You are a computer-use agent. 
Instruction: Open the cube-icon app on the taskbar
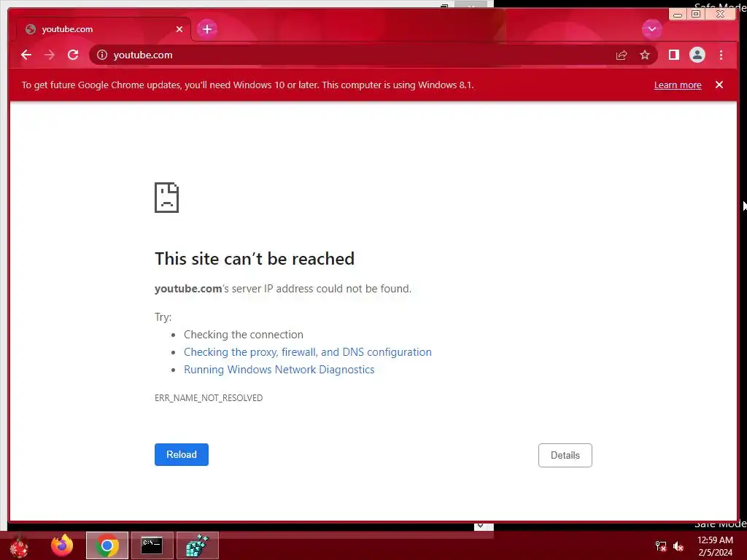tap(197, 545)
